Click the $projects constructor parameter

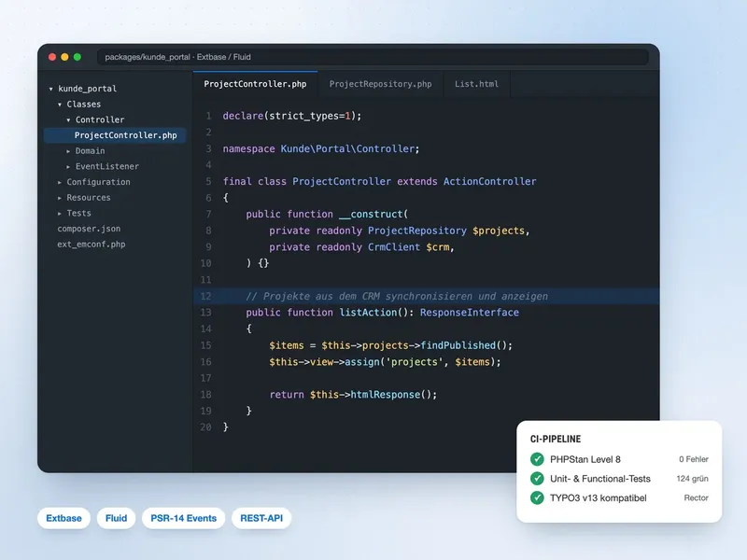(x=499, y=231)
